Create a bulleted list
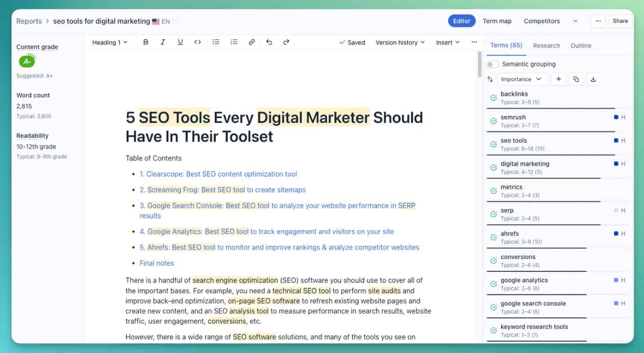This screenshot has height=353, width=644. tap(216, 42)
